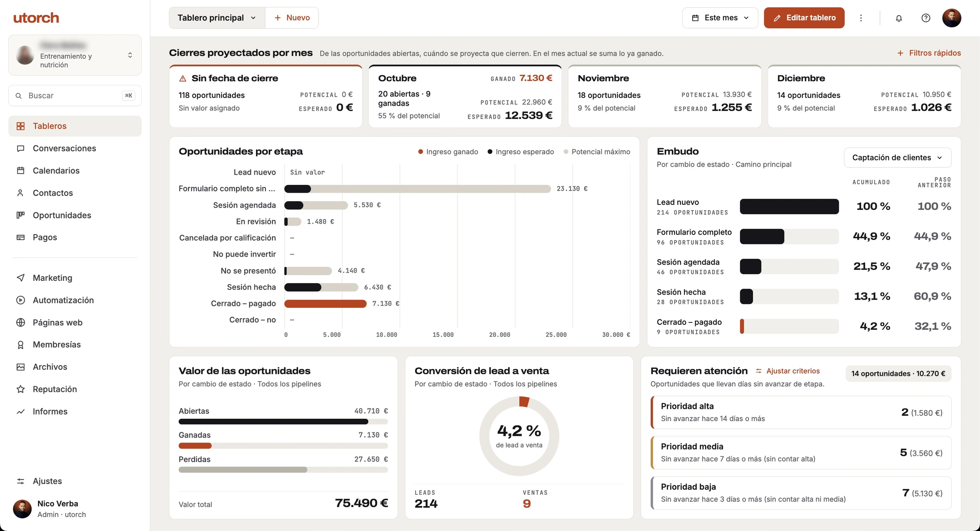Toggle Potencial máximo legend item
980x531 pixels.
[x=597, y=152]
